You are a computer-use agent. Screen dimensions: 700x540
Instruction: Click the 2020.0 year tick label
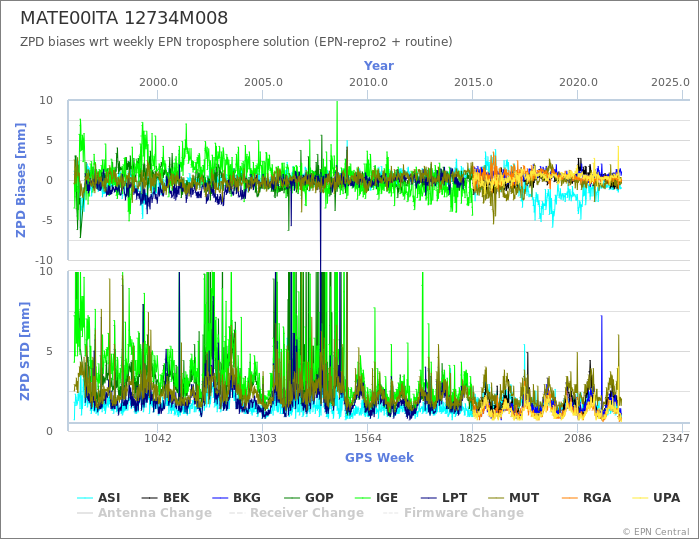tap(578, 83)
